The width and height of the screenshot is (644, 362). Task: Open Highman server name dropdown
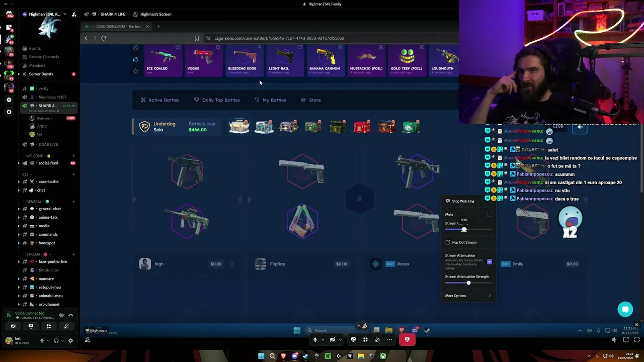pyautogui.click(x=65, y=14)
